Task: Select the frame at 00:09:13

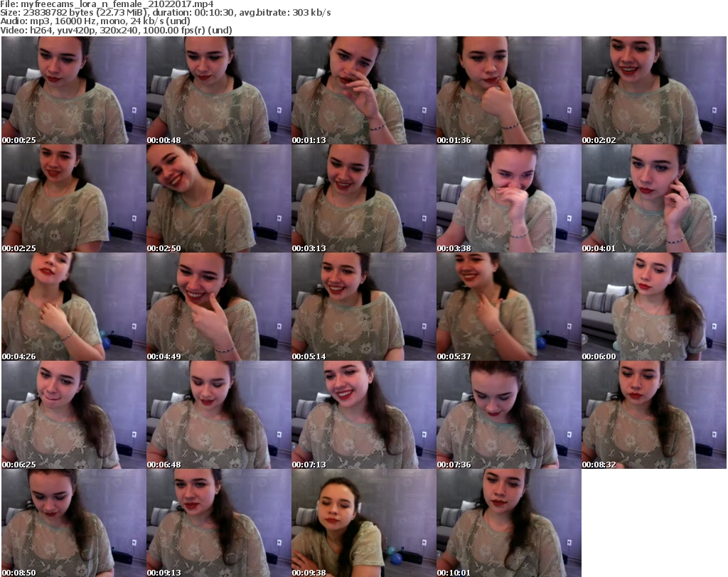Action: [x=219, y=523]
